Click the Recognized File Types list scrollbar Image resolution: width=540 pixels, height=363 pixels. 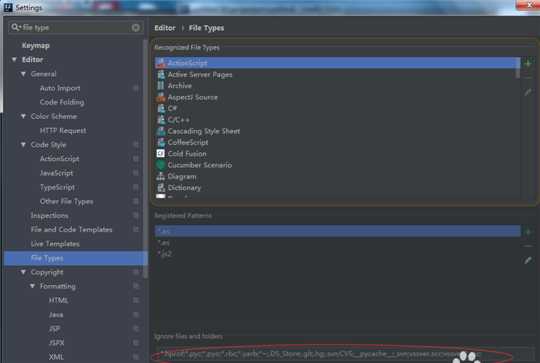518,68
